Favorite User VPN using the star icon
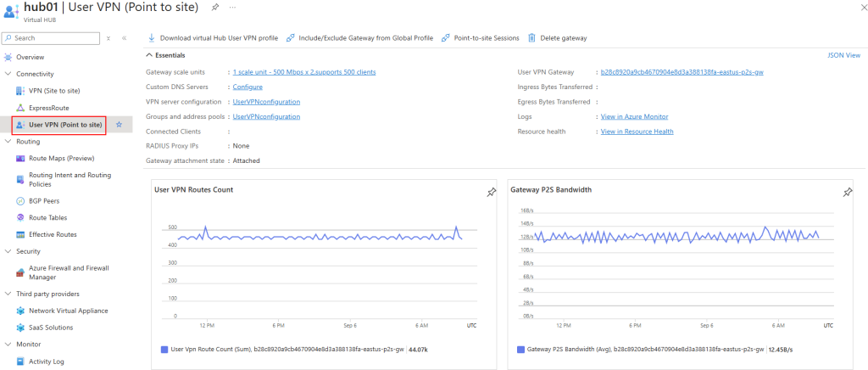This screenshot has height=370, width=868. click(x=119, y=126)
